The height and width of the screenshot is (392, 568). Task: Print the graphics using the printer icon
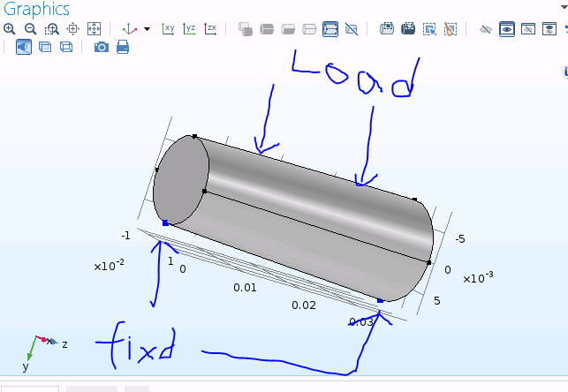point(123,47)
